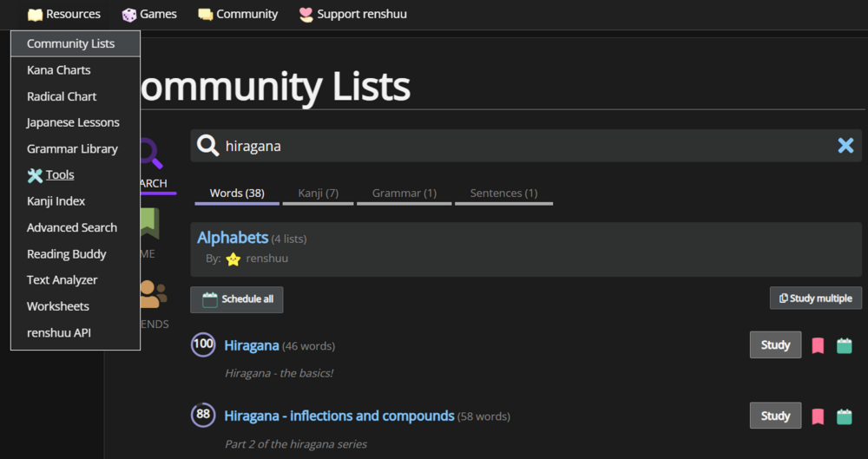The width and height of the screenshot is (868, 459).
Task: Switch to the Kanji (7) tab
Action: (318, 193)
